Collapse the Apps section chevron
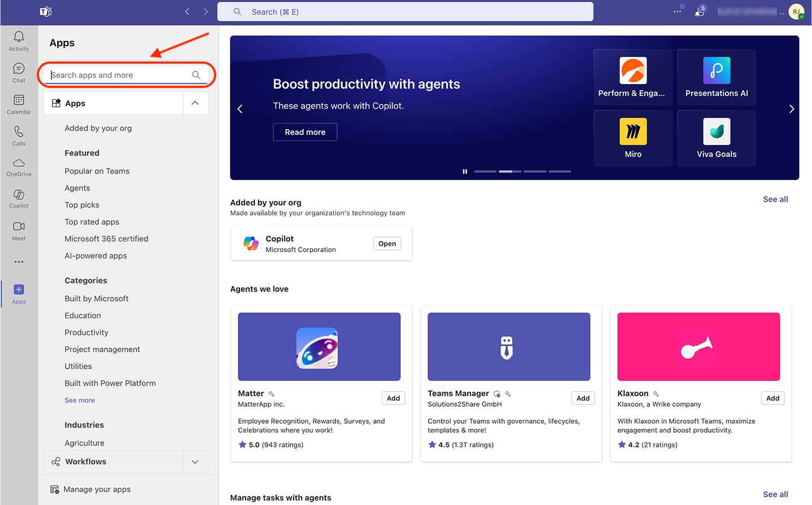The image size is (812, 505). click(195, 103)
